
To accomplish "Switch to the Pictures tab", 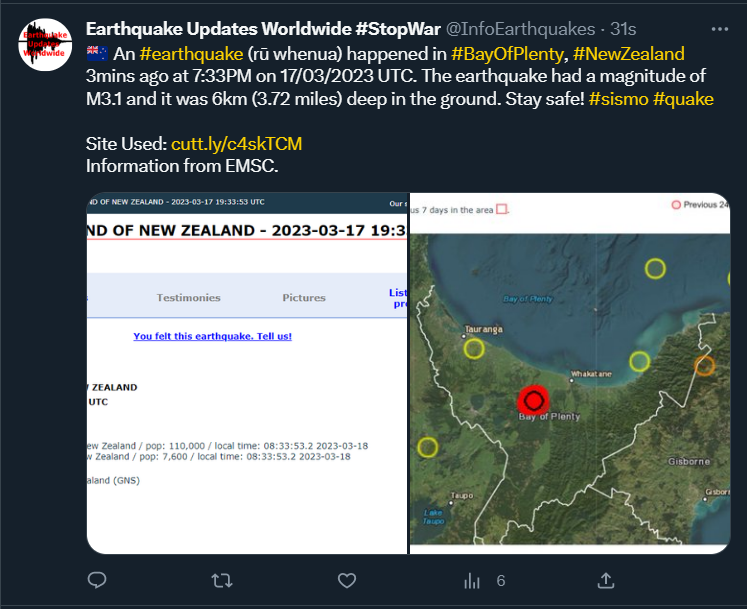I will point(303,297).
